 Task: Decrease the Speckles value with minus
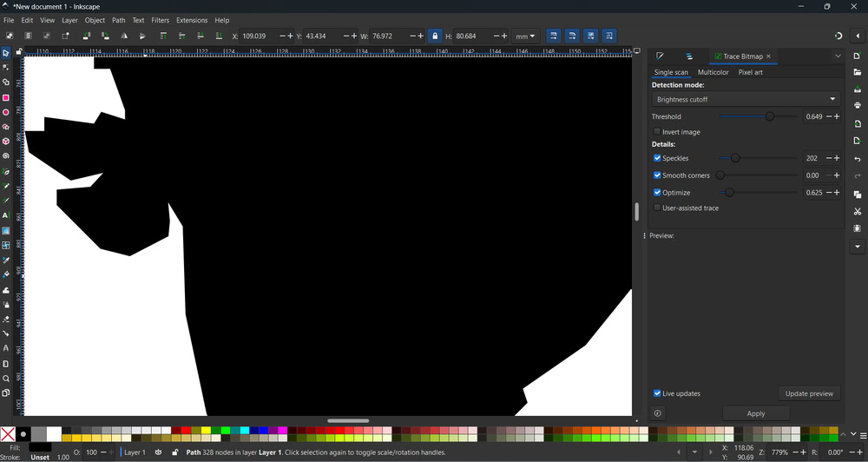(829, 158)
